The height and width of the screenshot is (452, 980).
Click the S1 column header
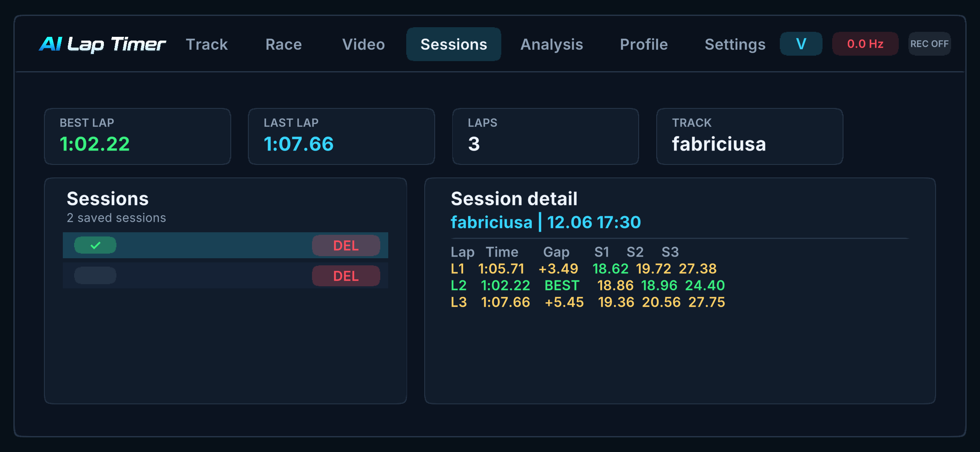click(602, 252)
